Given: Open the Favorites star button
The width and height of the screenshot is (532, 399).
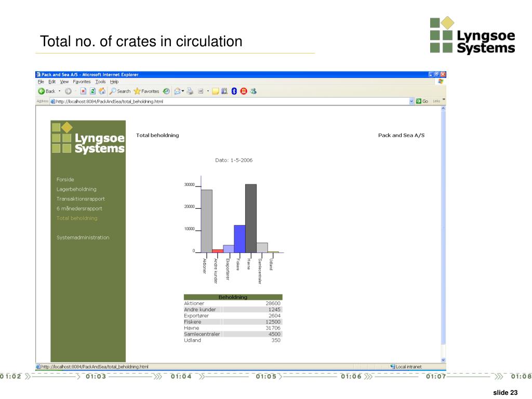Looking at the screenshot, I should 147,91.
